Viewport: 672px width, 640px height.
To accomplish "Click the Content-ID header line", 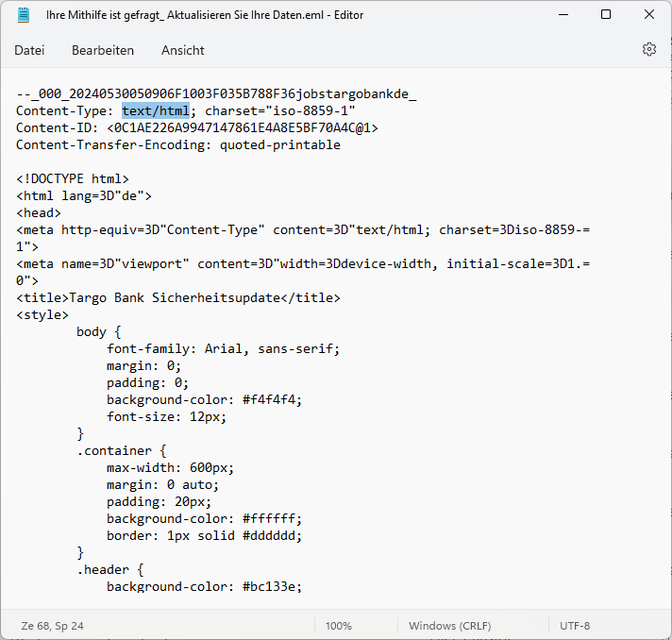I will 196,128.
